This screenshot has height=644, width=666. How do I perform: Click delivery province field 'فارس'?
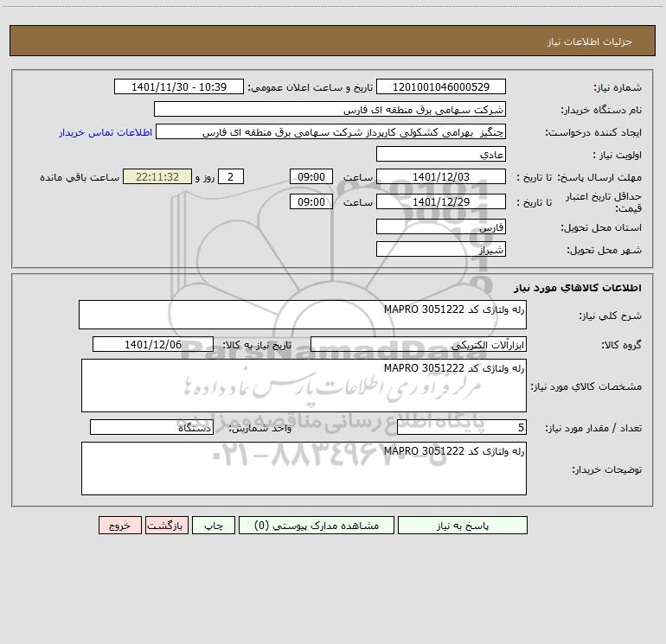click(x=441, y=226)
